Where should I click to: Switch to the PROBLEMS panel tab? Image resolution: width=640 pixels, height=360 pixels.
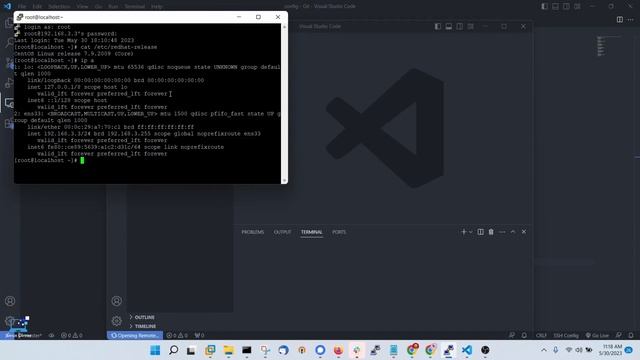coord(253,232)
